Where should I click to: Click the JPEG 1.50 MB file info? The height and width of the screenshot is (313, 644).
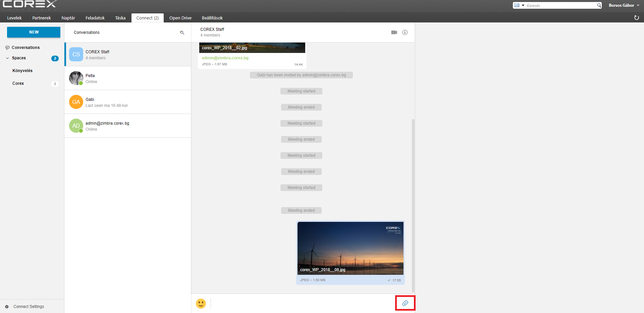click(x=313, y=280)
